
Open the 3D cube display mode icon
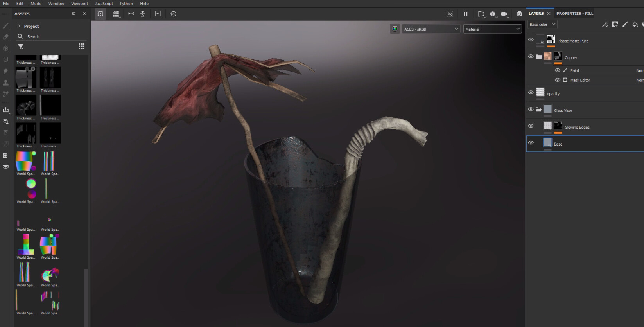tap(493, 14)
